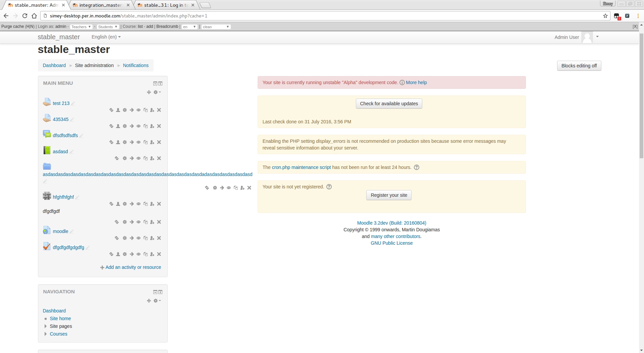Image resolution: width=644 pixels, height=353 pixels.
Task: Open the More help link
Action: pyautogui.click(x=416, y=82)
